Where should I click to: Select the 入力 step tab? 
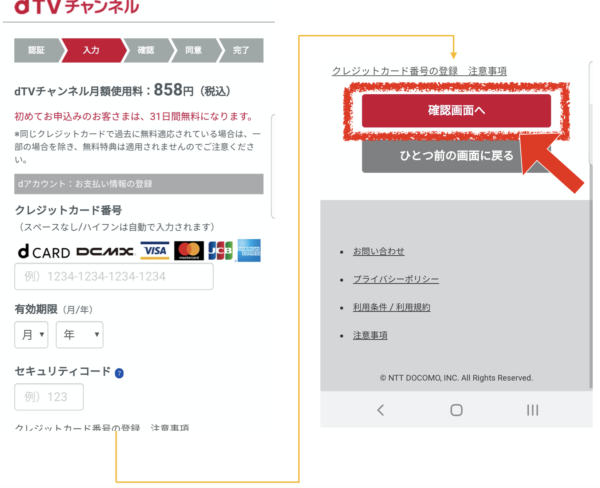[x=92, y=50]
